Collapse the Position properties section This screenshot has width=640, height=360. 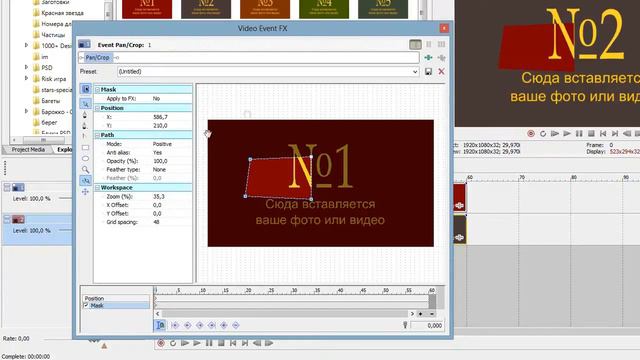click(x=98, y=108)
